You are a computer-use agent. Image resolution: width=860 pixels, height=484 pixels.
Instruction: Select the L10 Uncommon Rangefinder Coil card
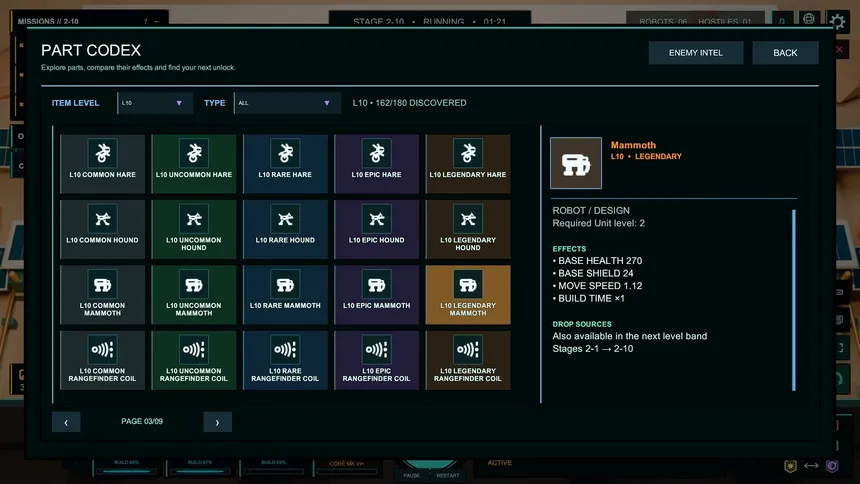coord(194,360)
